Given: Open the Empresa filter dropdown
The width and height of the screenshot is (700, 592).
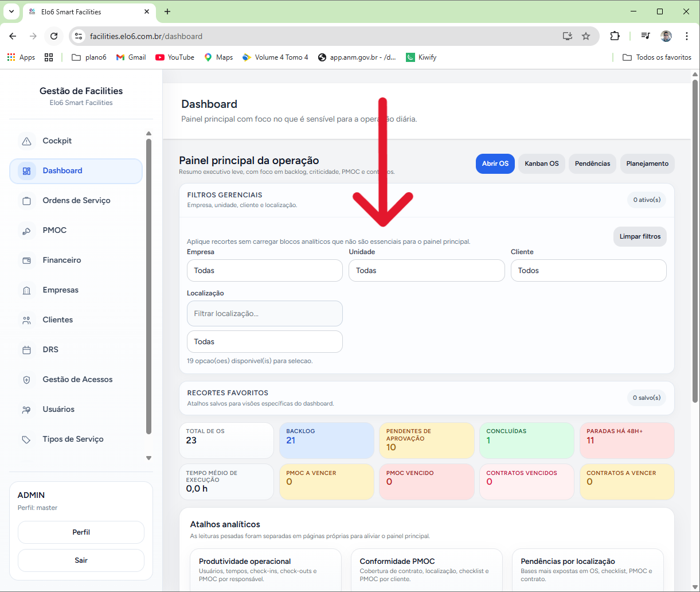Looking at the screenshot, I should (x=265, y=270).
